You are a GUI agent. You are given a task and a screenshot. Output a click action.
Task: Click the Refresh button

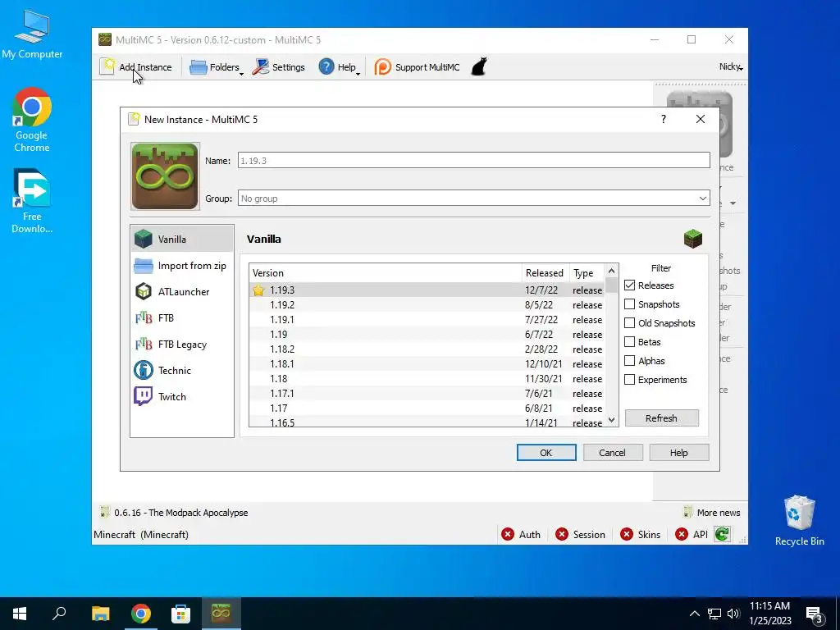click(662, 418)
